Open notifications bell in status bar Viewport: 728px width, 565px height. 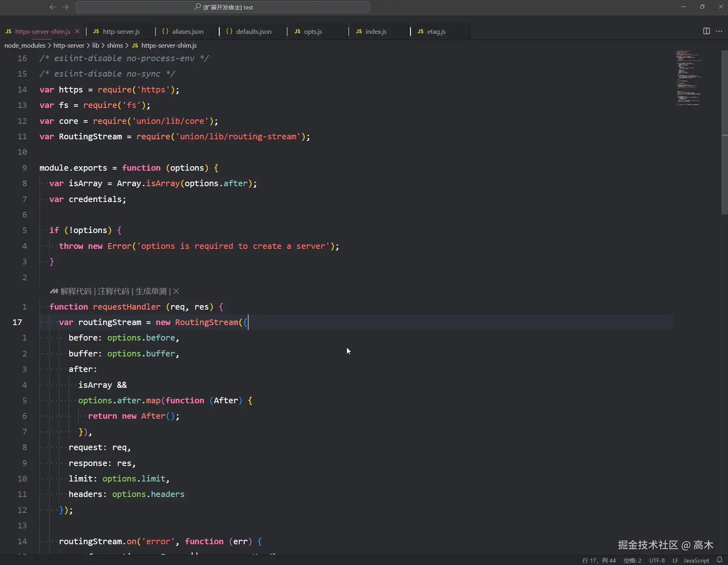click(719, 560)
